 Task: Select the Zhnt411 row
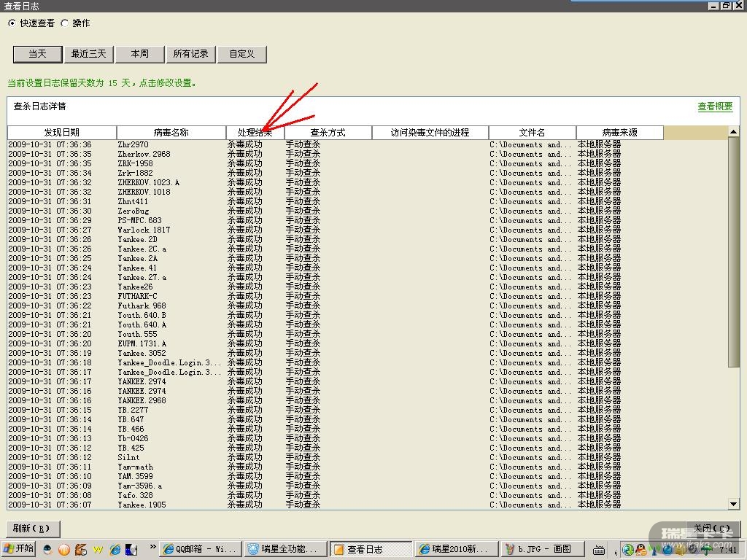[x=336, y=201]
